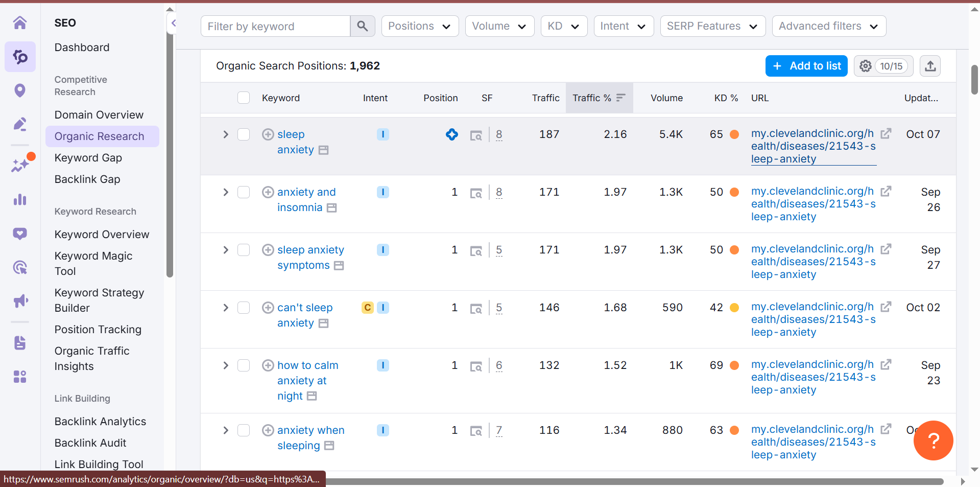980x487 pixels.
Task: Select the checkbox for anxiety when sleeping
Action: (x=244, y=430)
